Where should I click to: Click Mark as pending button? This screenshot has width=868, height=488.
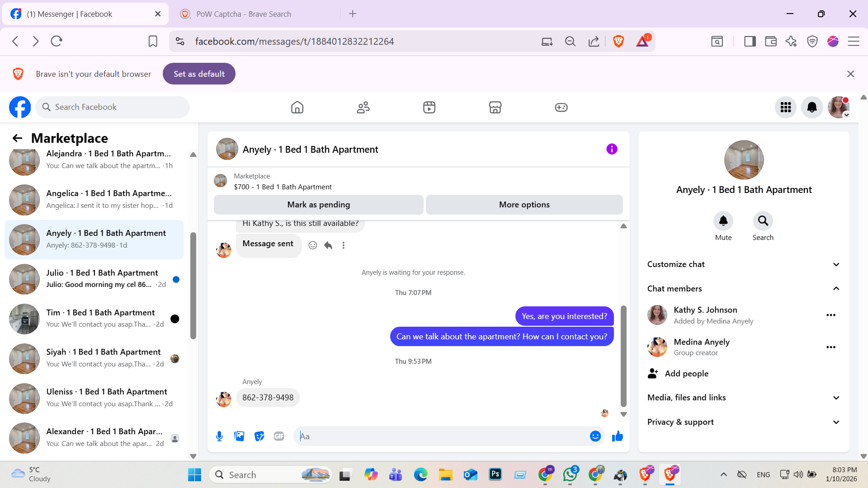pyautogui.click(x=318, y=205)
